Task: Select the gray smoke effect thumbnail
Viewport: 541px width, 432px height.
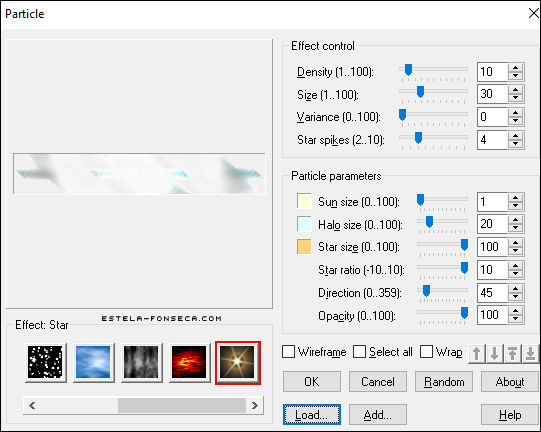Action: 141,362
